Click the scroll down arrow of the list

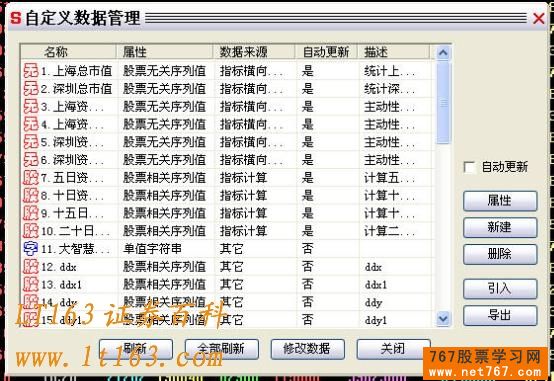tap(443, 319)
